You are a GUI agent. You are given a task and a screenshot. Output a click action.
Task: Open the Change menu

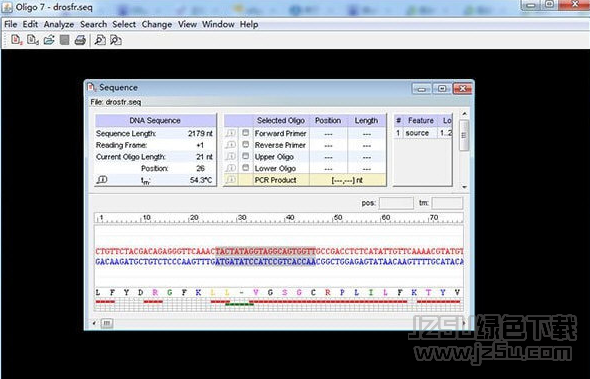coord(157,24)
